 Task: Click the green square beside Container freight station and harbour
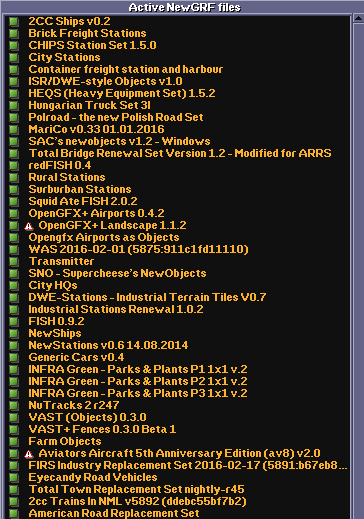14,70
